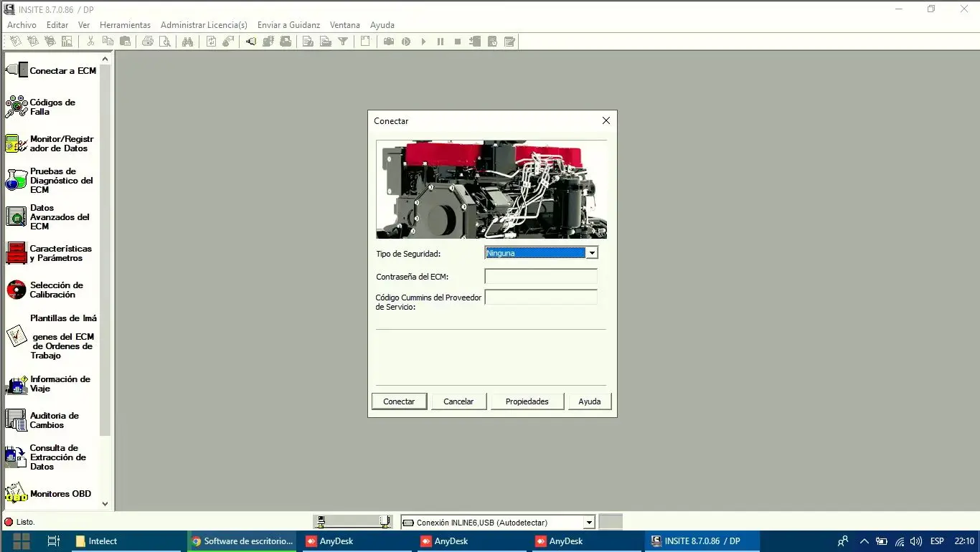Viewport: 980px width, 552px height.
Task: Click the Ayuda button in dialog
Action: [x=590, y=401]
